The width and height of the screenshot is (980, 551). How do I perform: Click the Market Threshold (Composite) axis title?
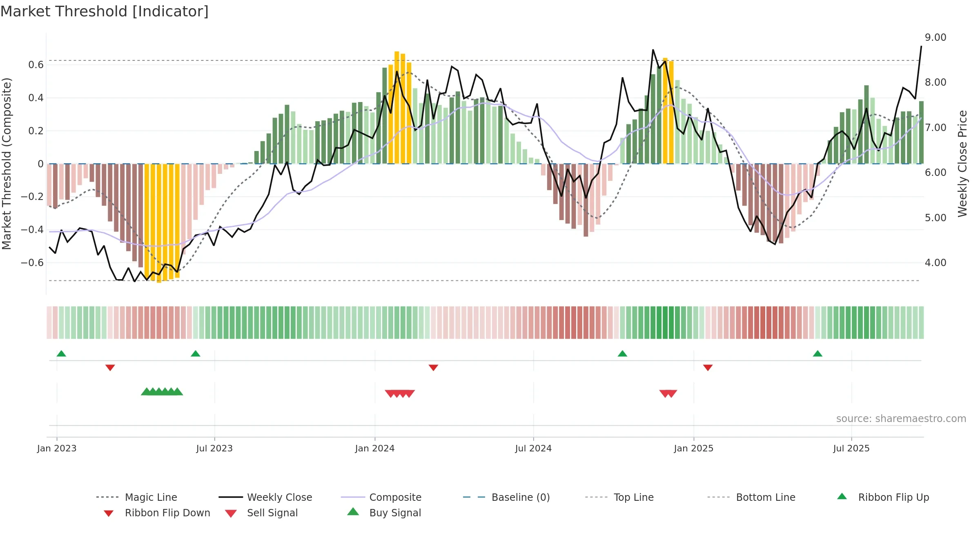coord(7,164)
